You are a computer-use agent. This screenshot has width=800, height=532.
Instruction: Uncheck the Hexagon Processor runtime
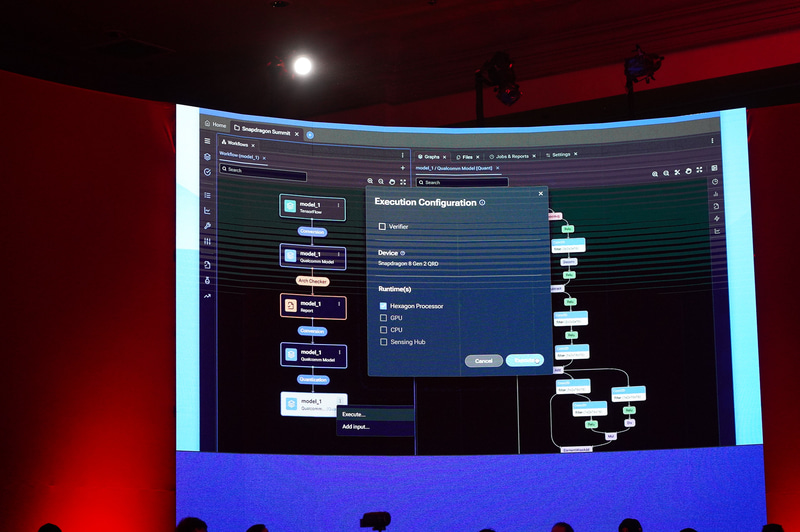click(x=383, y=306)
